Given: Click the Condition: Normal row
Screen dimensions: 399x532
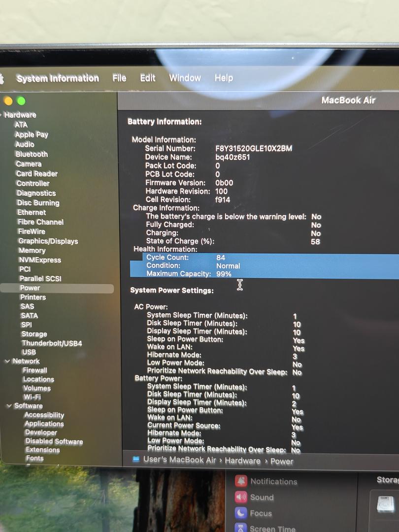Looking at the screenshot, I should [x=265, y=266].
